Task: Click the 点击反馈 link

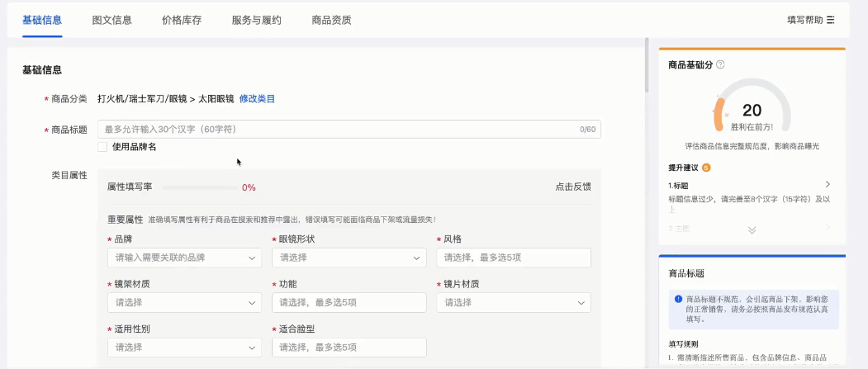Action: tap(573, 187)
